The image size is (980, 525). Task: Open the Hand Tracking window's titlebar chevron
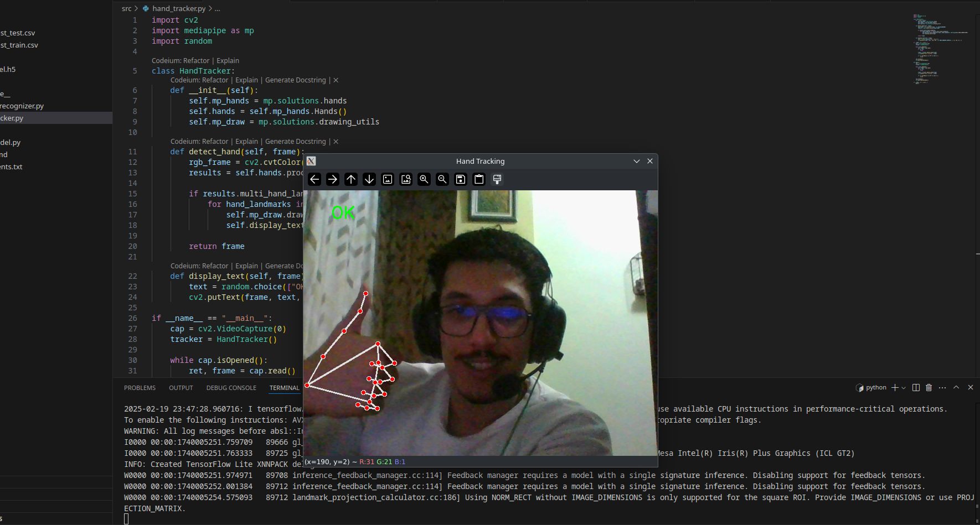637,161
